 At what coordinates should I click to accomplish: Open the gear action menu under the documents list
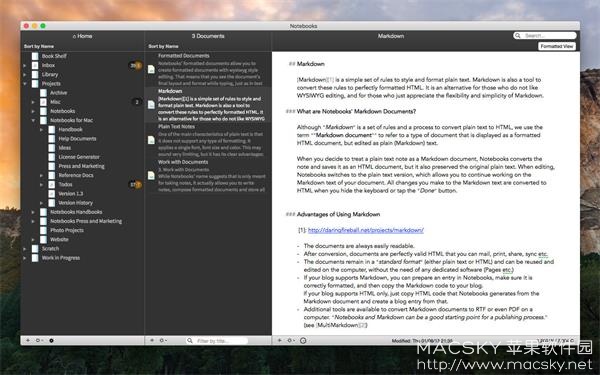click(x=163, y=340)
